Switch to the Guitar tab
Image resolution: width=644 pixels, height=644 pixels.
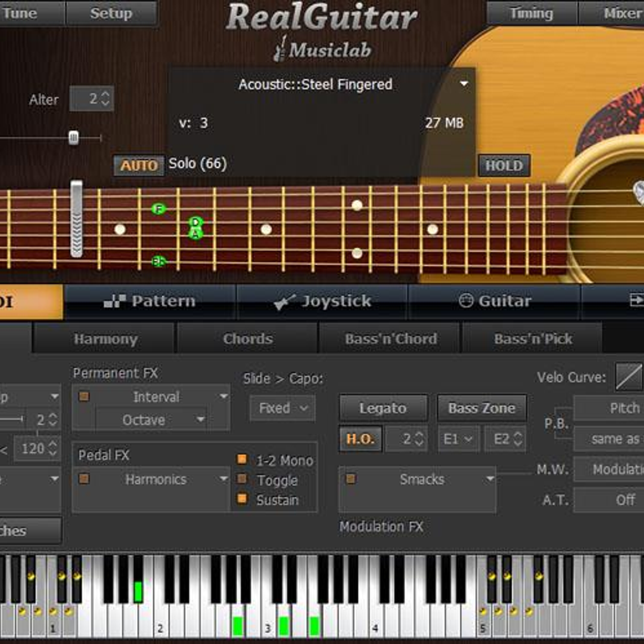pyautogui.click(x=494, y=302)
